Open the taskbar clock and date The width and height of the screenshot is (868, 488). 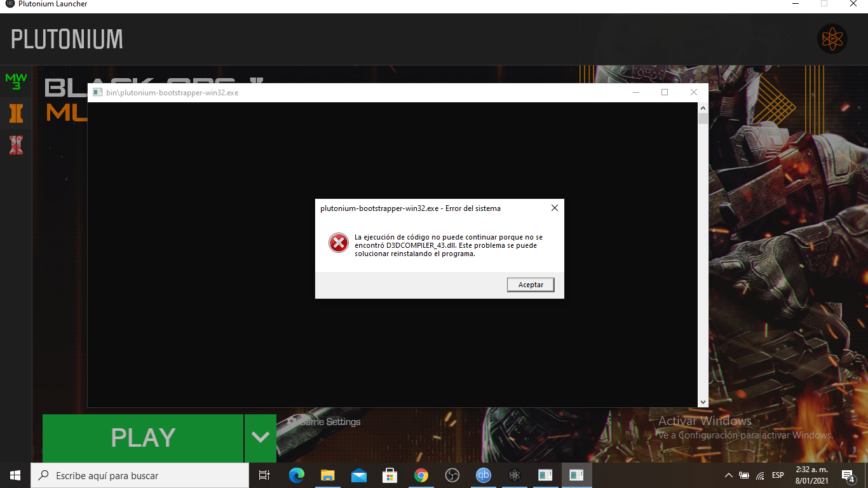(x=811, y=475)
